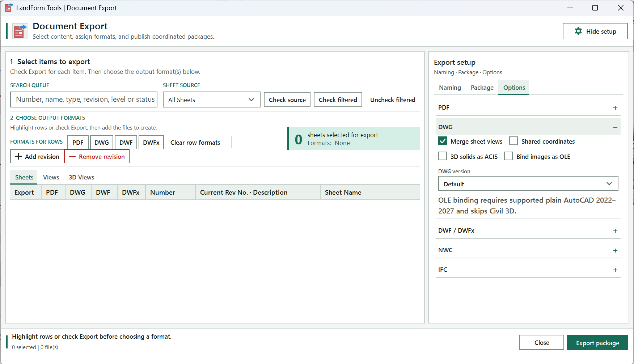The width and height of the screenshot is (634, 364).
Task: Click Check source button
Action: [x=287, y=100]
